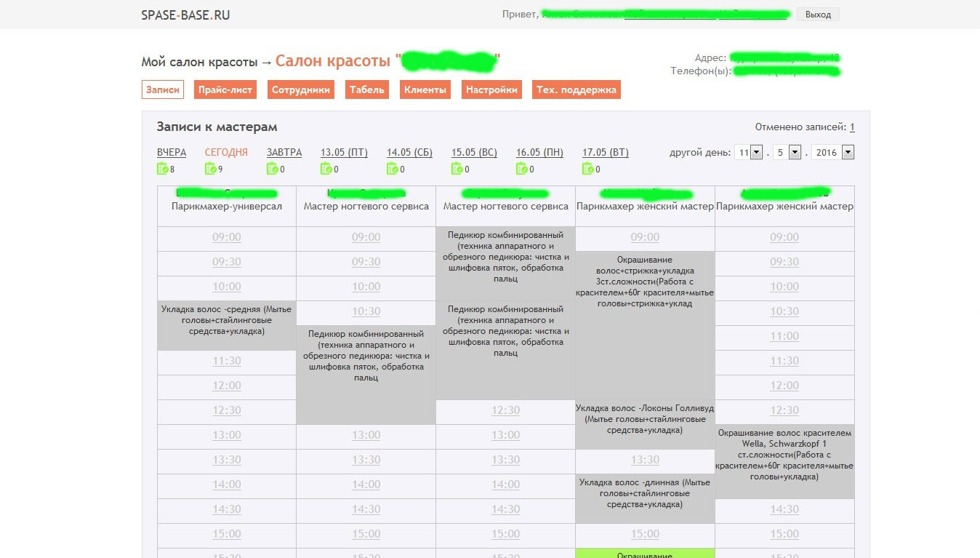Open the Тех. поддержка tab
The image size is (980, 558).
click(x=577, y=89)
